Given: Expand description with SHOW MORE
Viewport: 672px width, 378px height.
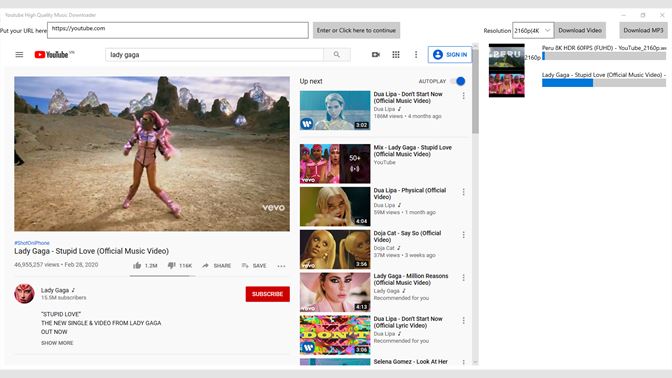Looking at the screenshot, I should [57, 343].
